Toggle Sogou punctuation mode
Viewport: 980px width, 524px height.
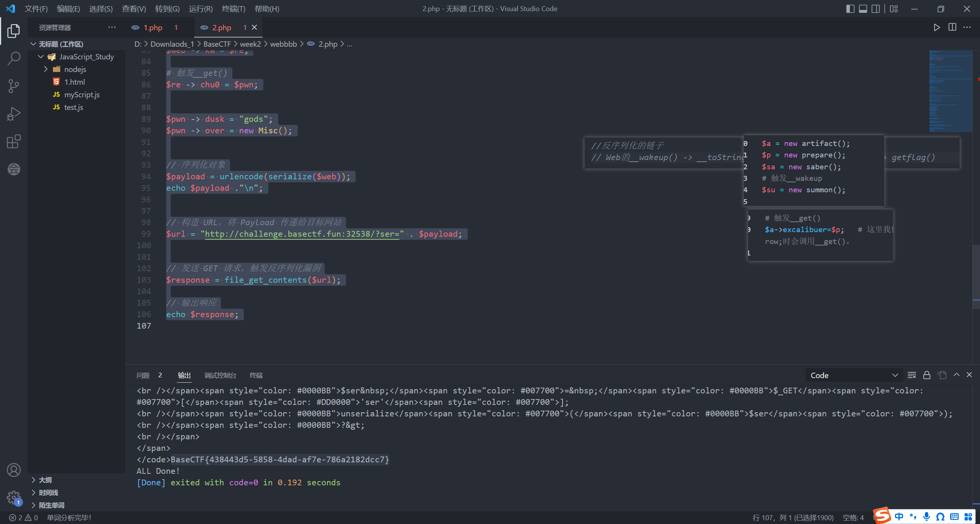click(x=913, y=516)
